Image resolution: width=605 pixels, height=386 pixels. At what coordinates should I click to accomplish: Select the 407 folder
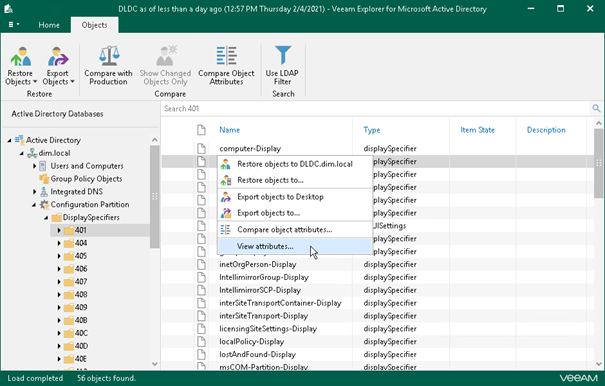tap(81, 281)
